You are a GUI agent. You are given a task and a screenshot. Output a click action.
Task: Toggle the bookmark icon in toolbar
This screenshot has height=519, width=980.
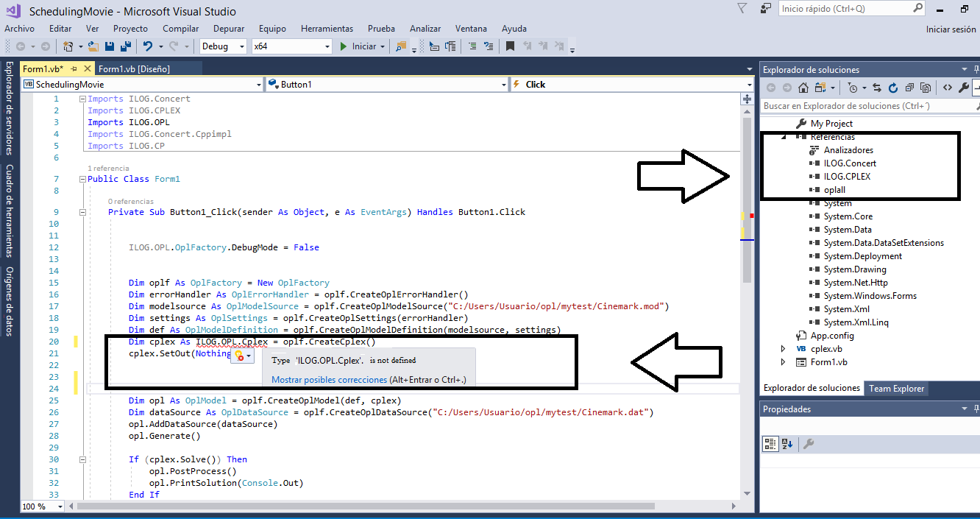[510, 46]
